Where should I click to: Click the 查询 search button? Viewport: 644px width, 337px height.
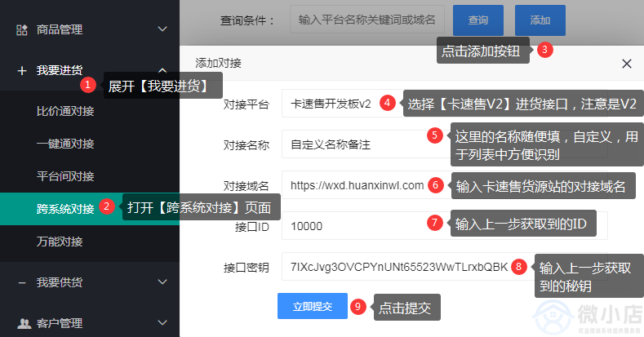(478, 20)
